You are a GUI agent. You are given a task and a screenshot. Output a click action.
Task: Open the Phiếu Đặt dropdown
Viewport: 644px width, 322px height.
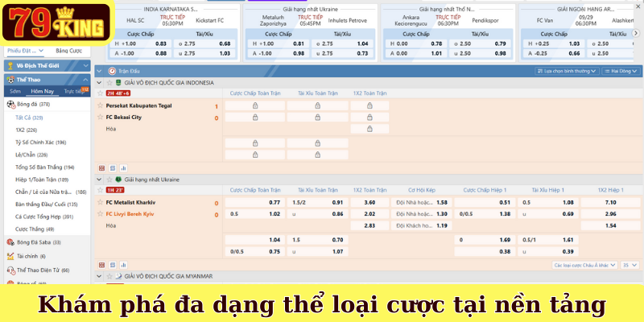click(25, 51)
